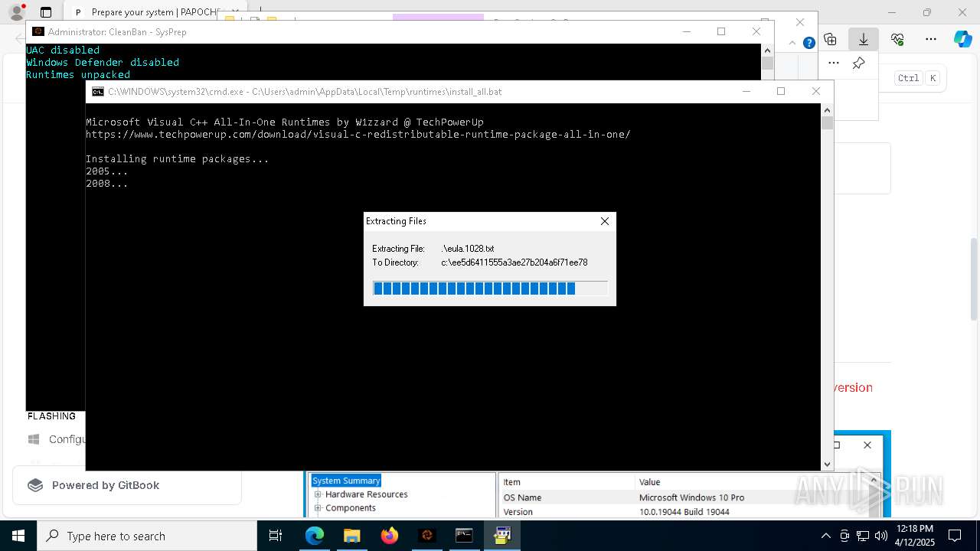Open cmd.exe window system menu icon
This screenshot has height=551, width=980.
click(98, 91)
